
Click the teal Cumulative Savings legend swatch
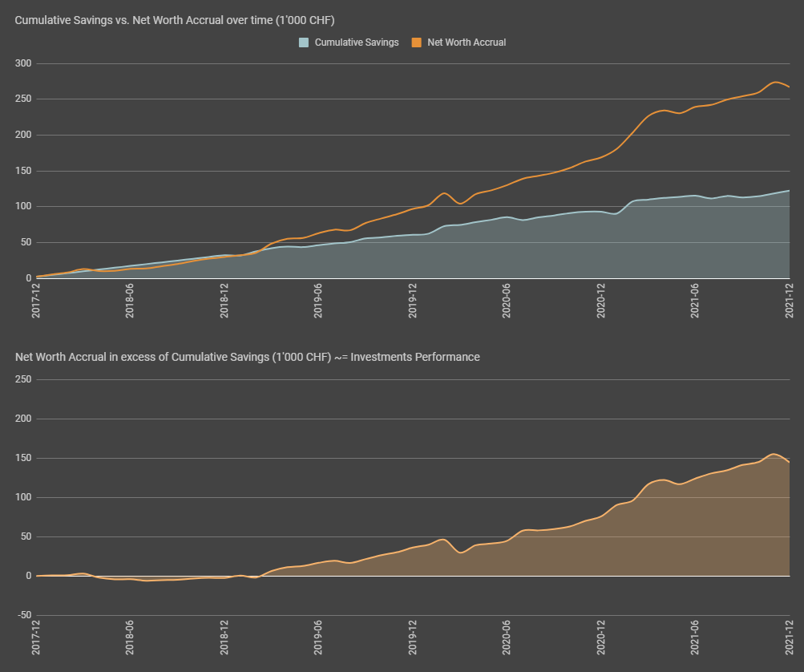(x=303, y=43)
